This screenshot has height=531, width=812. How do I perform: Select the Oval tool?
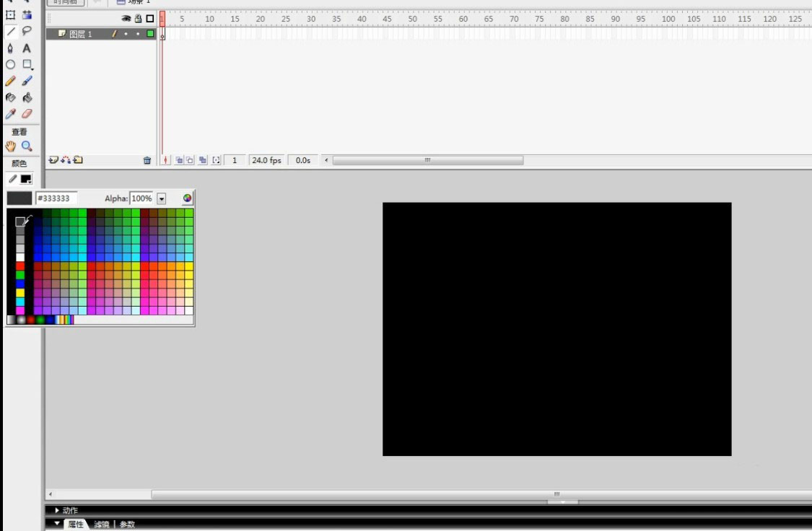[x=10, y=65]
